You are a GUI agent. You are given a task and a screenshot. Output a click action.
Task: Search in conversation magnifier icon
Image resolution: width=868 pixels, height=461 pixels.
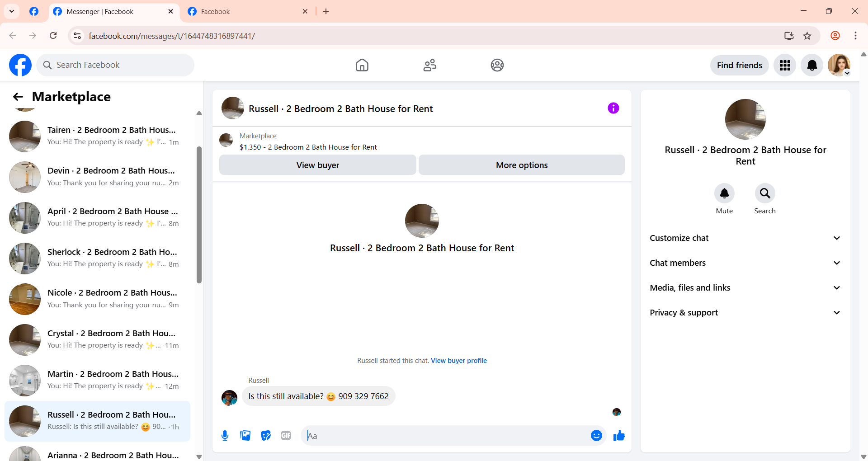(765, 193)
